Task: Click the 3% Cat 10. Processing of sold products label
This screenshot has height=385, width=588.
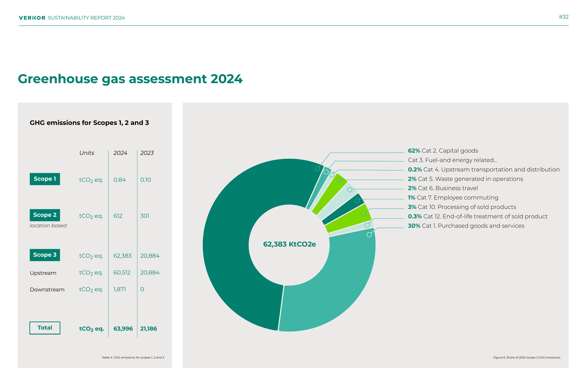Action: tap(462, 207)
